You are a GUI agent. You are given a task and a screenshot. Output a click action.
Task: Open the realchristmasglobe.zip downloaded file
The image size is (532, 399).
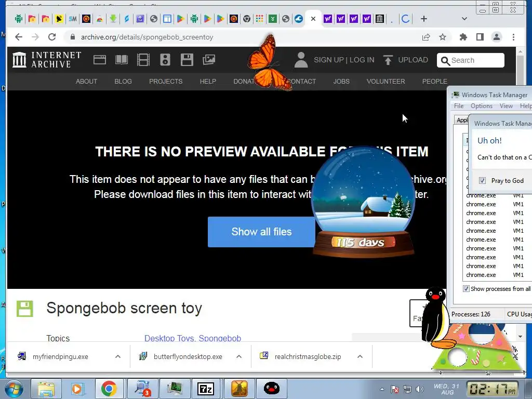tap(308, 356)
